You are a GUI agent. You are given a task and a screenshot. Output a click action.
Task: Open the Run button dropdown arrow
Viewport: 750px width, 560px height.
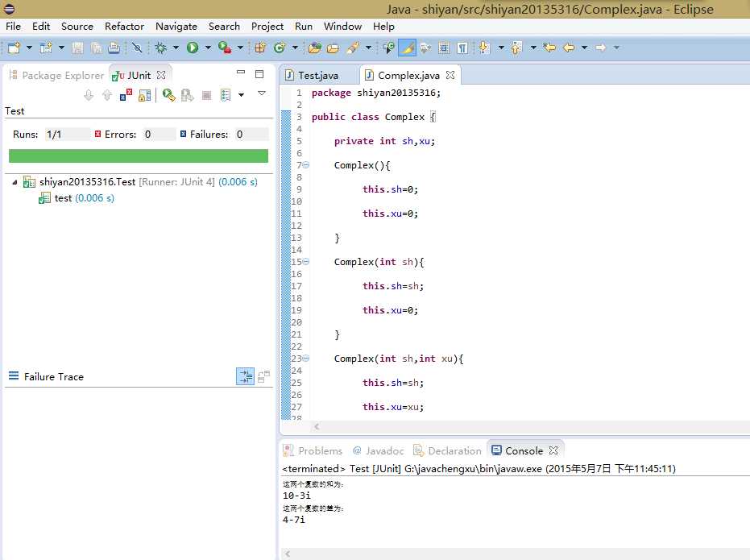(x=207, y=48)
